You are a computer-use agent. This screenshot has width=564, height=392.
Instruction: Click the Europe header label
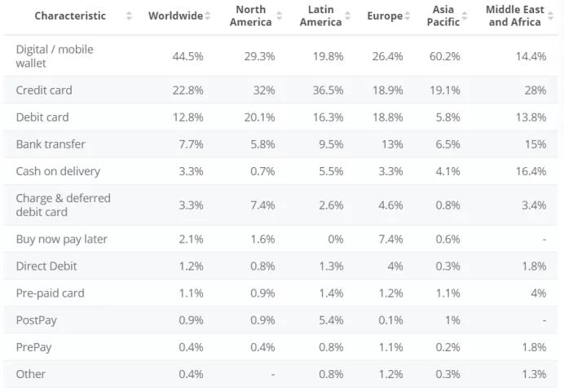tap(385, 16)
